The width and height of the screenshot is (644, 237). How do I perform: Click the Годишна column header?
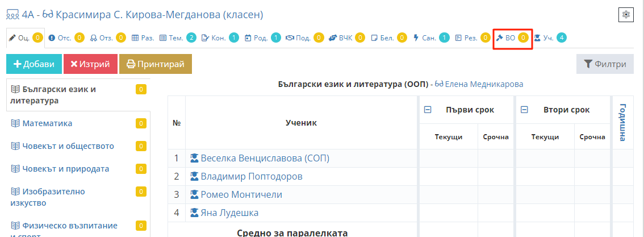[622, 122]
